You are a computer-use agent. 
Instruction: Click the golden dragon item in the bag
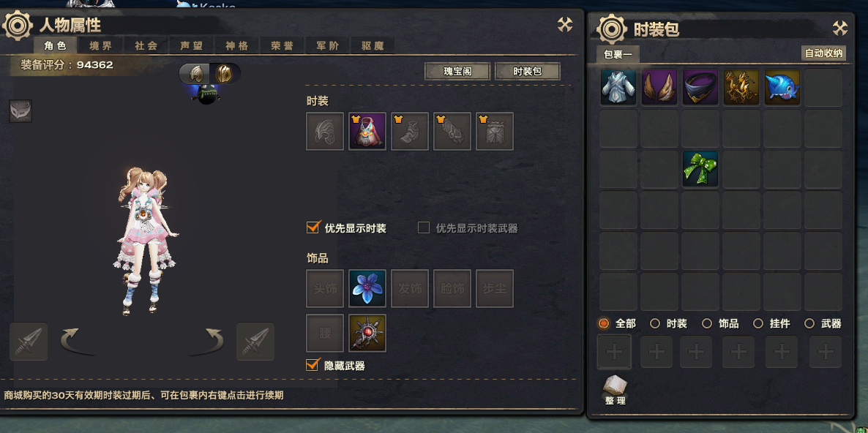pyautogui.click(x=741, y=87)
